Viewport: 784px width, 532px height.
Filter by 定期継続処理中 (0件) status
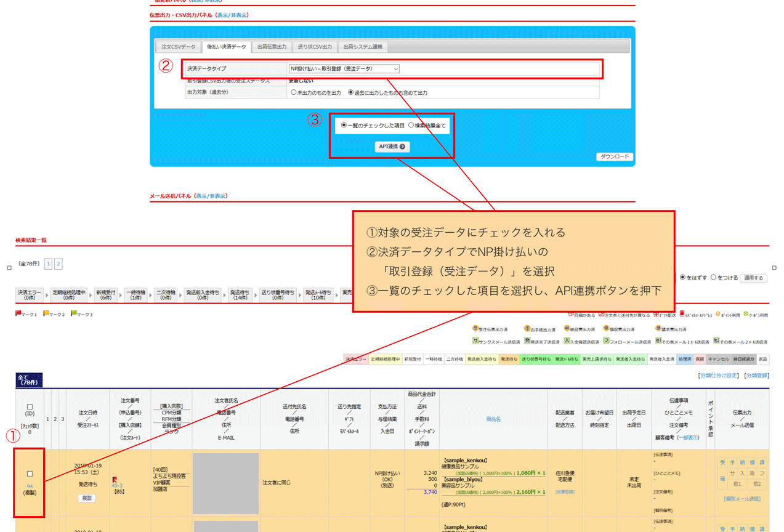(x=68, y=295)
